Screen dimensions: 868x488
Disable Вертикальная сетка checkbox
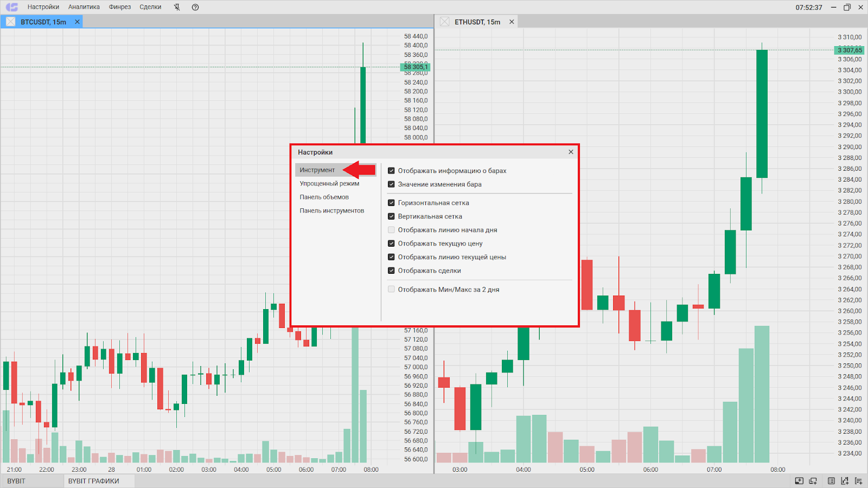[x=391, y=216]
